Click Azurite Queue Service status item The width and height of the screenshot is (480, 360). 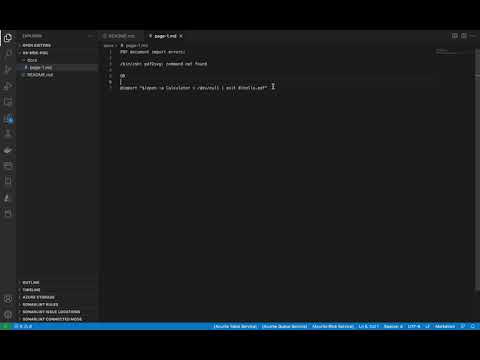tap(284, 326)
